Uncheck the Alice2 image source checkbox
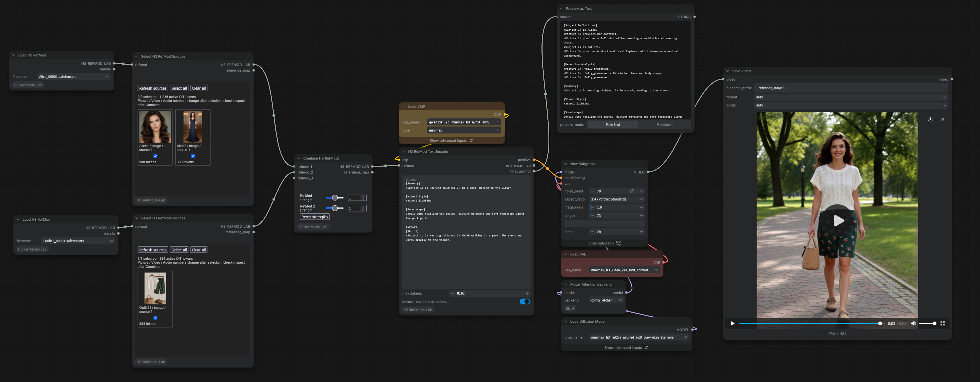The width and height of the screenshot is (980, 382). pos(193,156)
